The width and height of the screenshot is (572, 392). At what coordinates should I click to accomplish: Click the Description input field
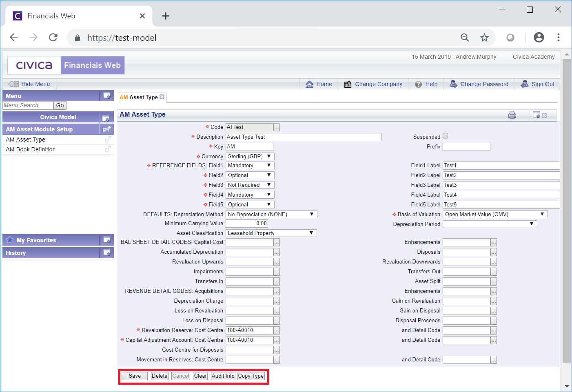click(304, 137)
